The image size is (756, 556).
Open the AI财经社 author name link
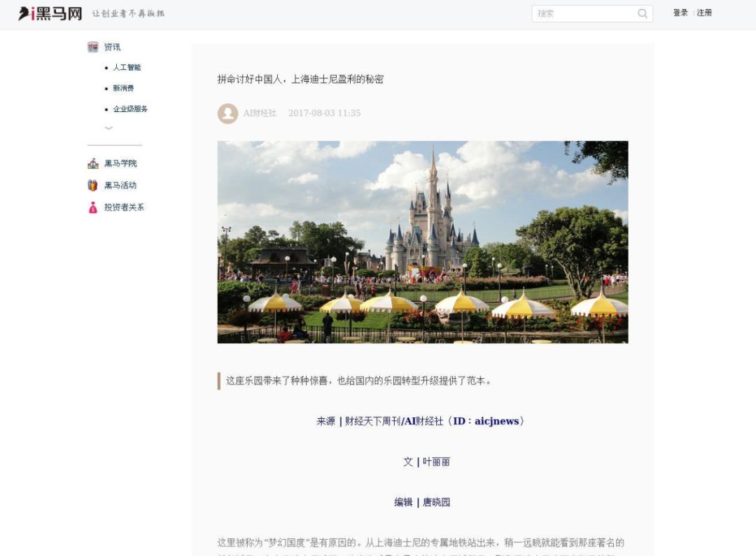[x=260, y=113]
